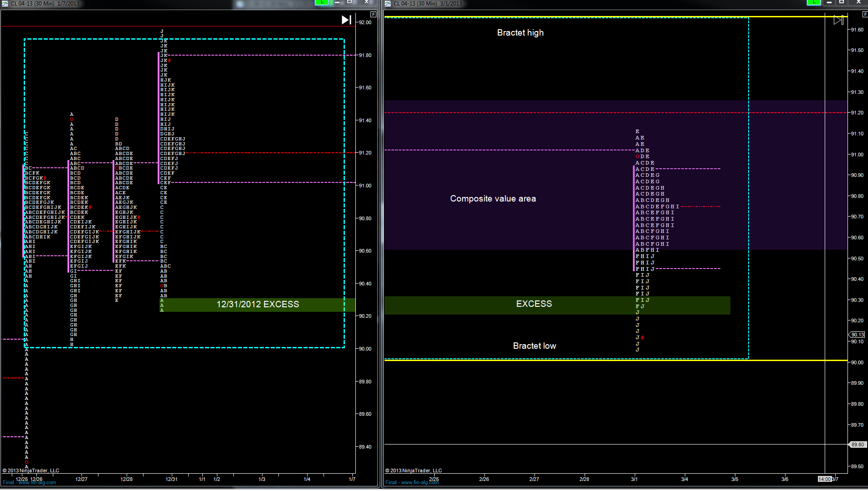Select the 'Composite value area' text label
Image resolution: width=868 pixels, height=491 pixels.
(493, 199)
